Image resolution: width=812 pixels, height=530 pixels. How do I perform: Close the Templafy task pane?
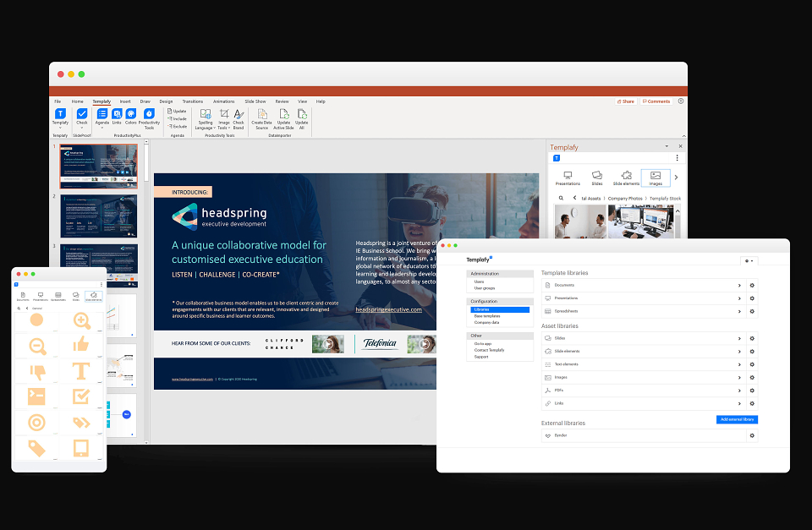(680, 146)
